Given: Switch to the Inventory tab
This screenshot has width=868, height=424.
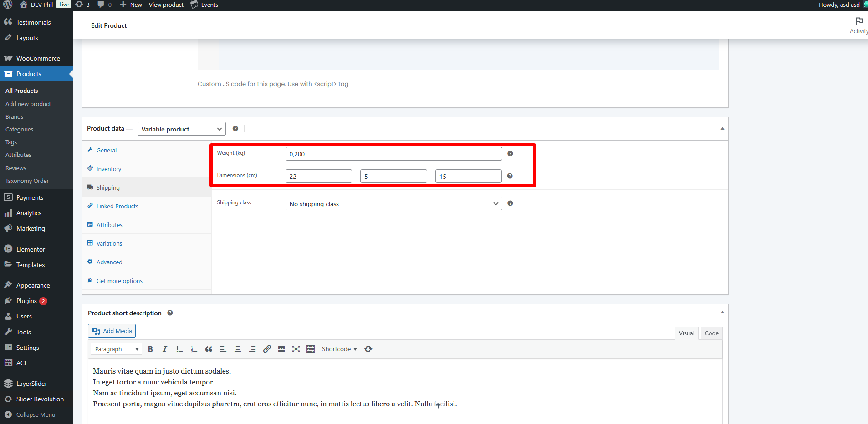Looking at the screenshot, I should coord(109,169).
